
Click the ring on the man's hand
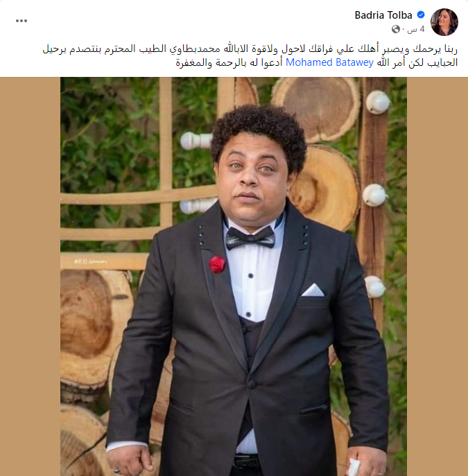(117, 471)
